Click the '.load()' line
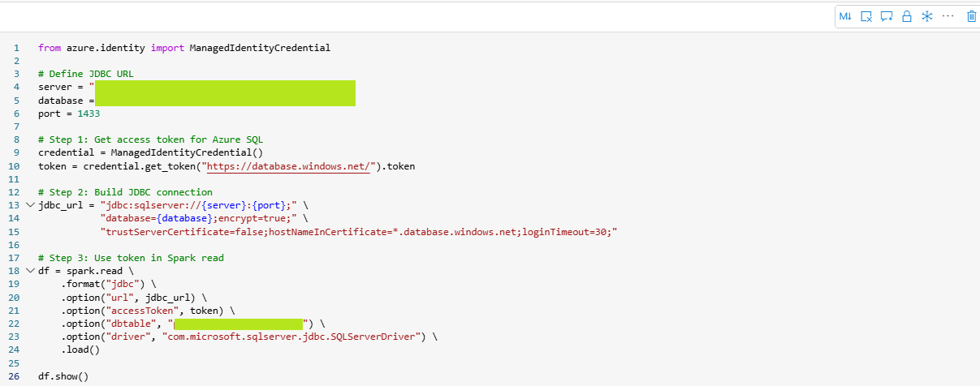The image size is (980, 386). (x=80, y=350)
